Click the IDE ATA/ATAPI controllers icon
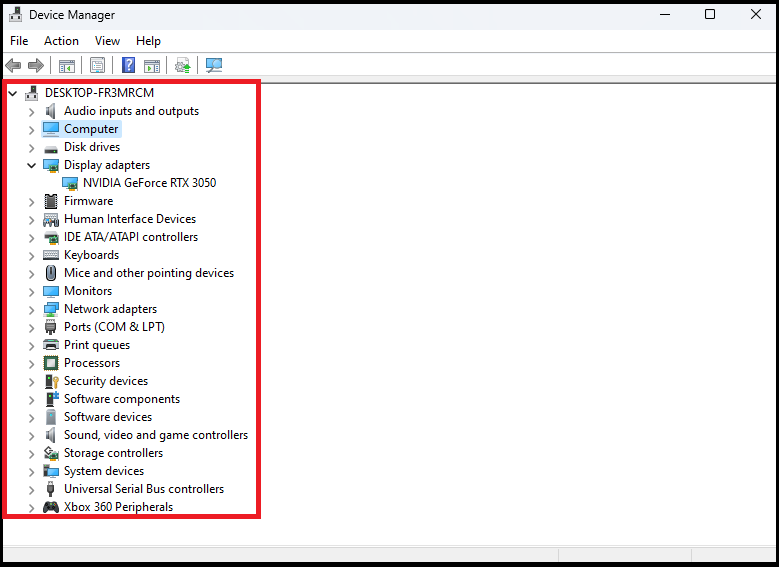 click(x=51, y=237)
